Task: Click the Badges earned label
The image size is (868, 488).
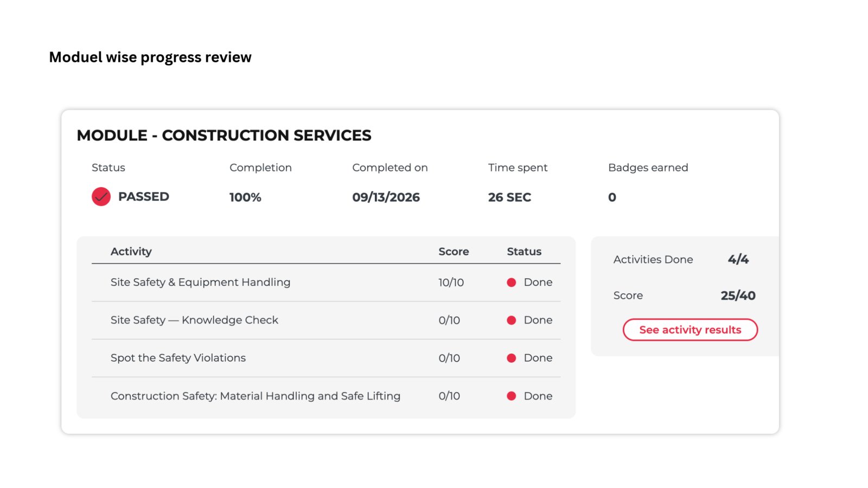Action: click(648, 168)
